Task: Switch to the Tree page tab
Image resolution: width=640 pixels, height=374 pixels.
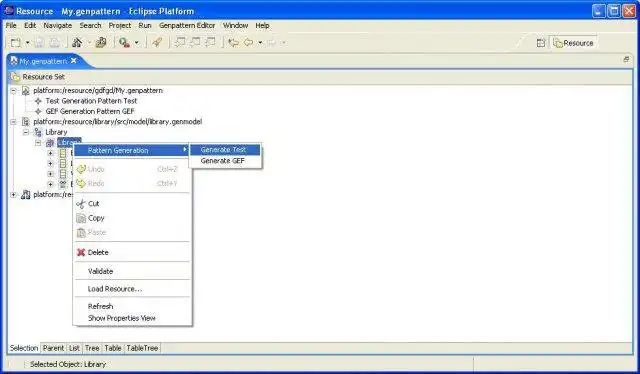Action: click(92, 348)
